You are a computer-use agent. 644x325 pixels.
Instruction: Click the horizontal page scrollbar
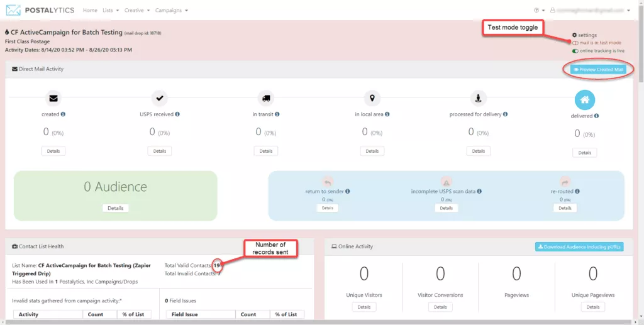319,322
